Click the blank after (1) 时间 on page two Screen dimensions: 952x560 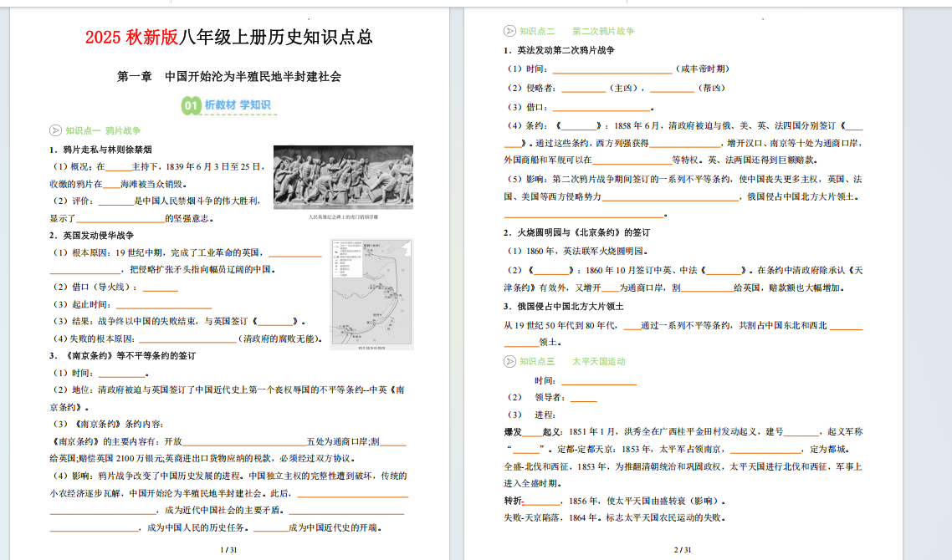[x=612, y=72]
